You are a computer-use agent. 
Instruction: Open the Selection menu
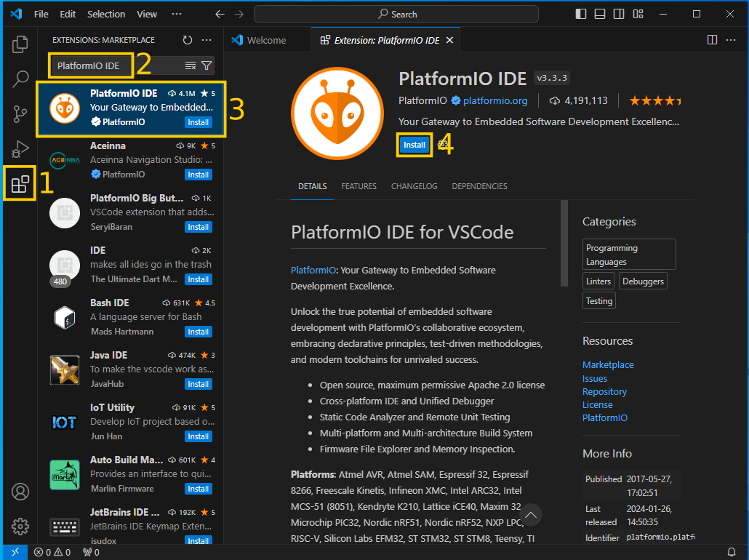[106, 15]
